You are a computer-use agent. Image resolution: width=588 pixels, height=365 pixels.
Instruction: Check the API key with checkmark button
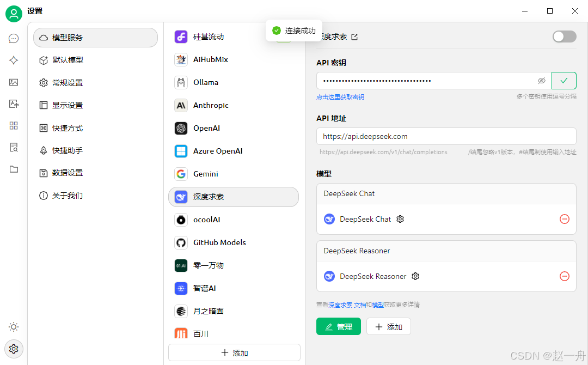click(x=563, y=81)
